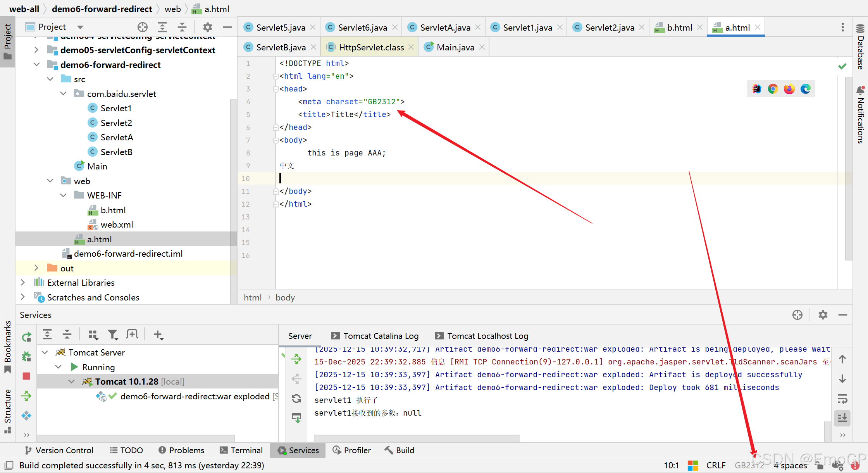Open the Tomcat Catalina Log tab
Screen dimensions: 868x473
tap(381, 336)
